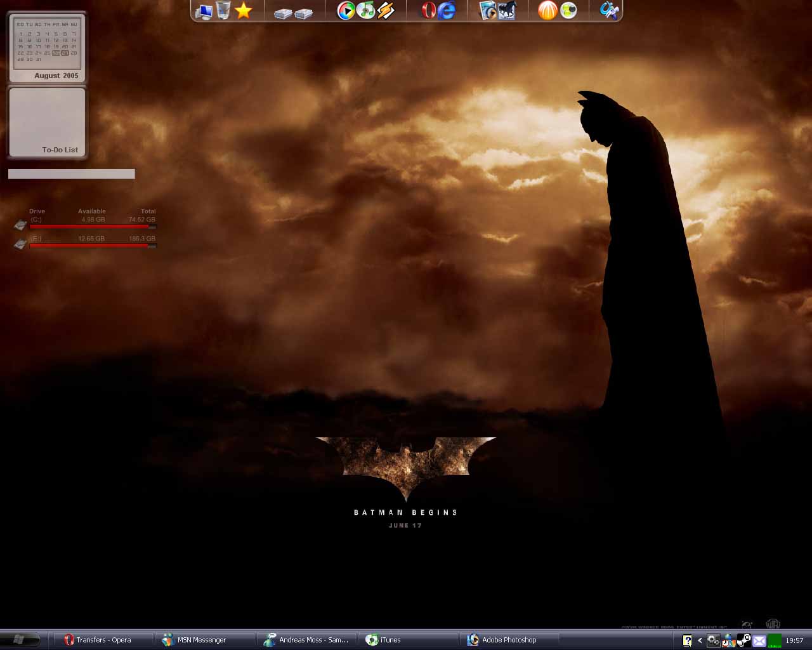Expand hidden system tray icons arrow
The height and width of the screenshot is (650, 812).
click(700, 640)
